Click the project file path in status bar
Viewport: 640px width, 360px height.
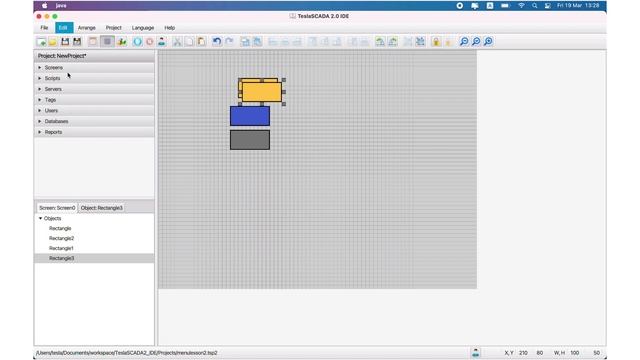pyautogui.click(x=127, y=353)
